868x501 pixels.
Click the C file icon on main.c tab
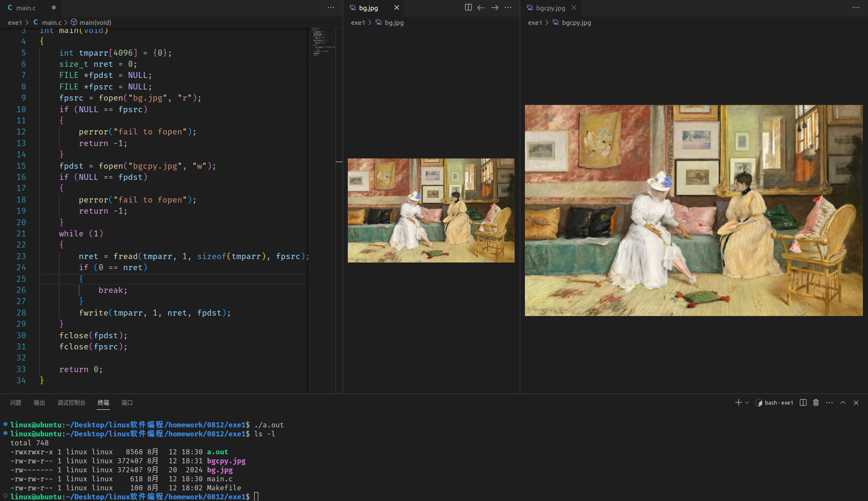point(10,7)
